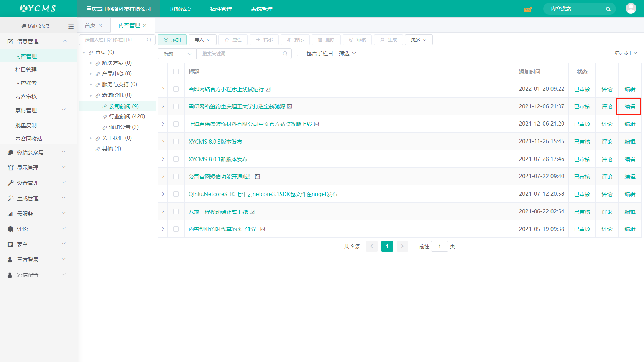Viewport: 644px width, 362px height.
Task: Switch to the 首页 tab
Action: coord(90,25)
